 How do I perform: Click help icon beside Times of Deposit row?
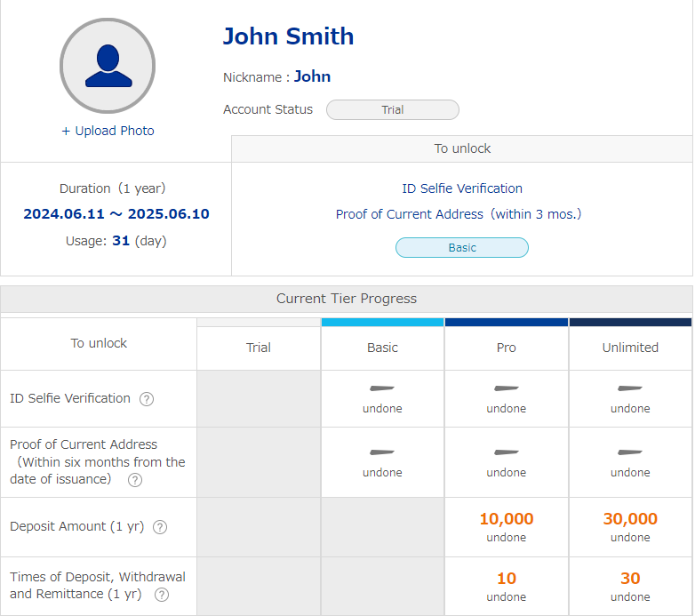(x=162, y=596)
